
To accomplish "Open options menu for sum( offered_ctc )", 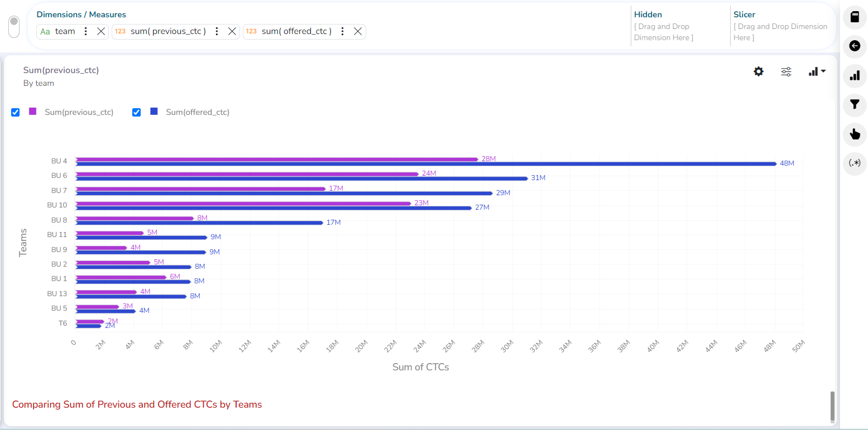I will (342, 31).
